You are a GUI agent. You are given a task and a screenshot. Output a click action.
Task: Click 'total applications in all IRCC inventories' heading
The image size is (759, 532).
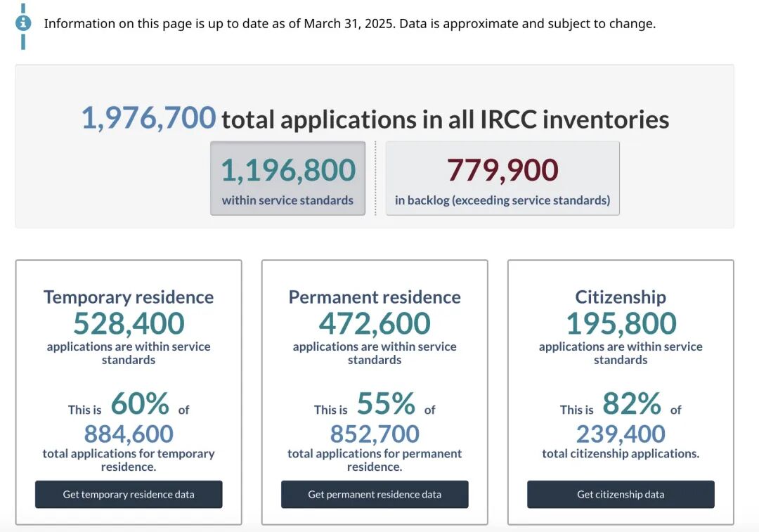(x=446, y=119)
